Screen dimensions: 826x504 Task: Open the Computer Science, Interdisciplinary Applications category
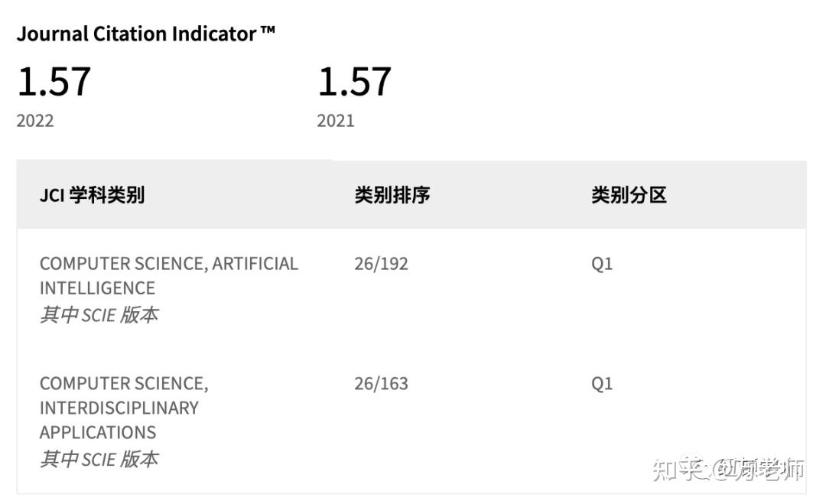tap(123, 407)
